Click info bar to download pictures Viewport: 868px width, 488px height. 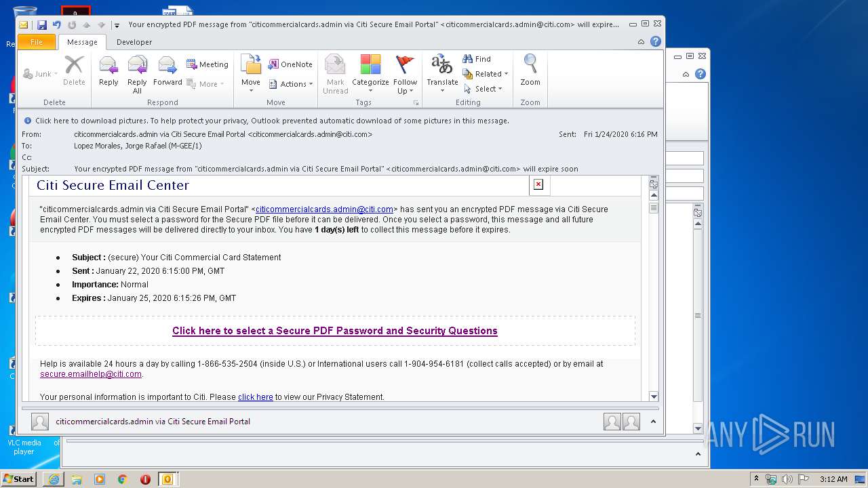(x=272, y=121)
